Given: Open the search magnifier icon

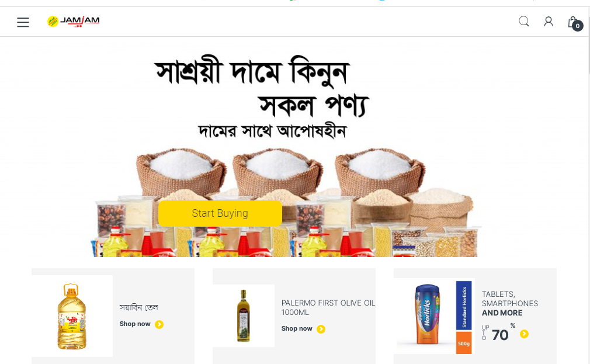Looking at the screenshot, I should [x=524, y=22].
